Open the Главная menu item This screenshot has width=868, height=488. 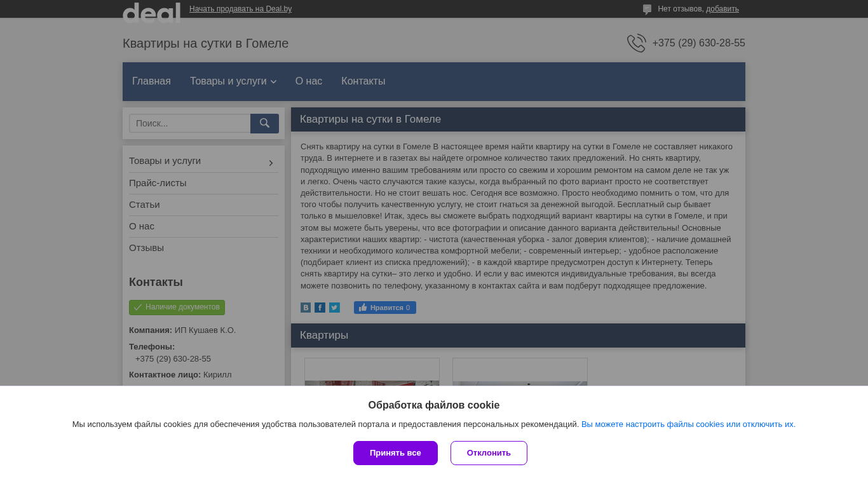151,81
